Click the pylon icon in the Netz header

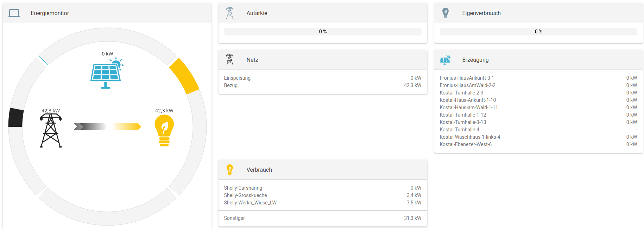tap(230, 60)
